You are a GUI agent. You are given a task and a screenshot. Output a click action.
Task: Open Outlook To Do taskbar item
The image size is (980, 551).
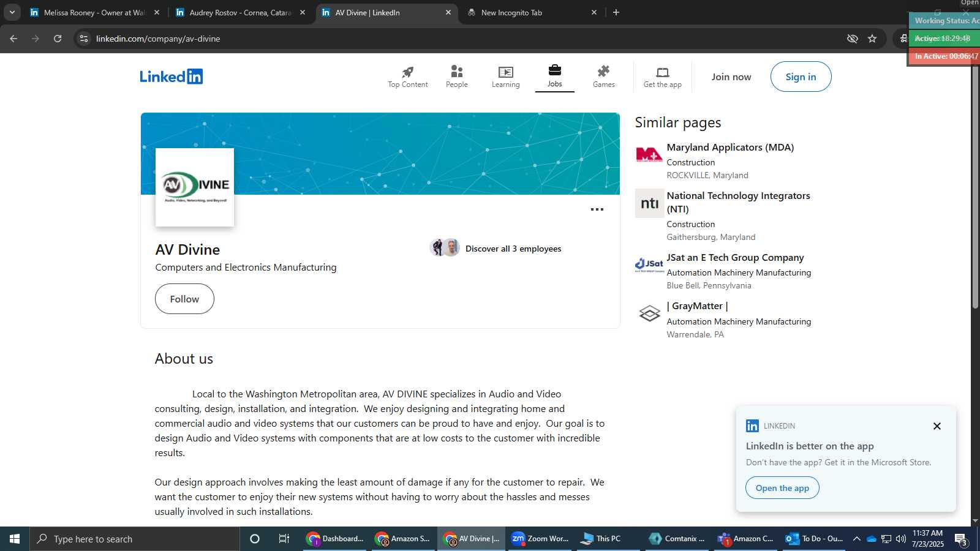[815, 539]
